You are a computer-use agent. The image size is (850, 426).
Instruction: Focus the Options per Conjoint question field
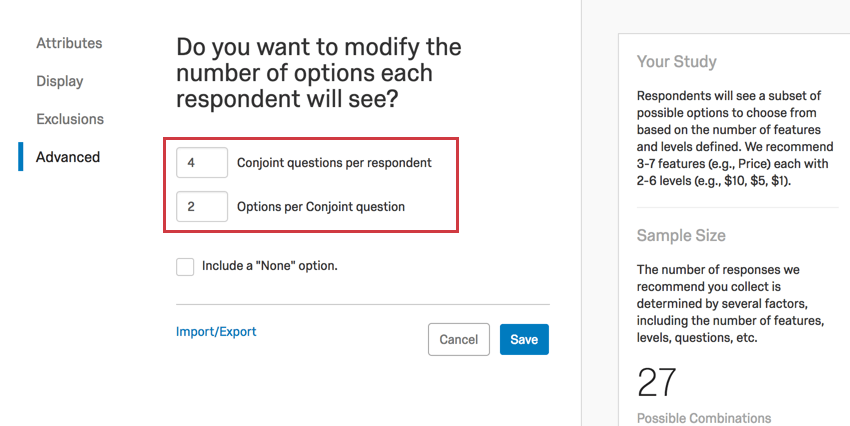[x=202, y=207]
